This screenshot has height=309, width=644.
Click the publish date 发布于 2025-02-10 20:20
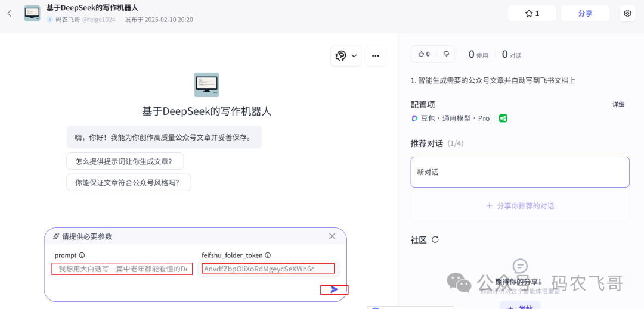tap(159, 19)
